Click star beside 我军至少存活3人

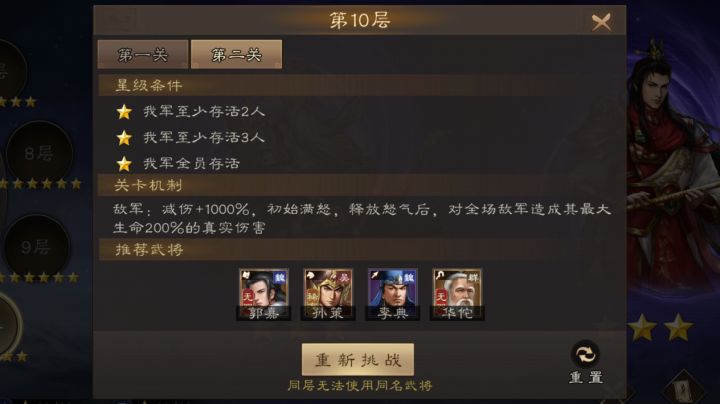pyautogui.click(x=124, y=138)
